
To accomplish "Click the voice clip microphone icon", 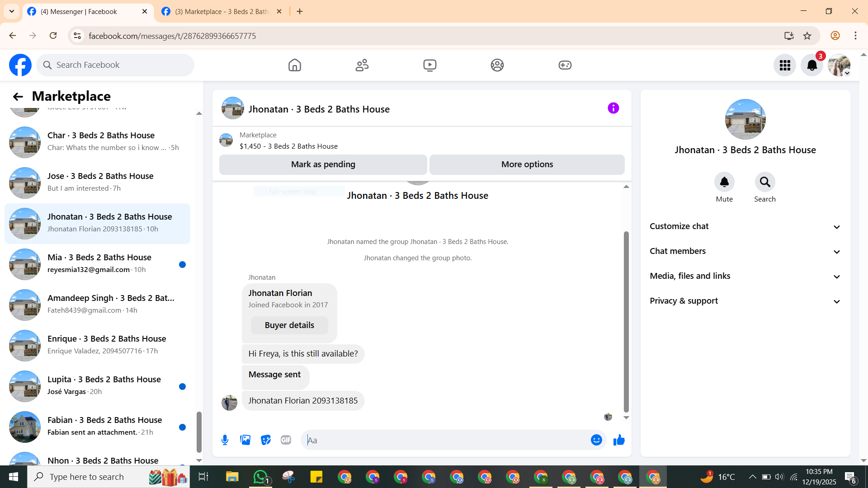I will pyautogui.click(x=225, y=440).
